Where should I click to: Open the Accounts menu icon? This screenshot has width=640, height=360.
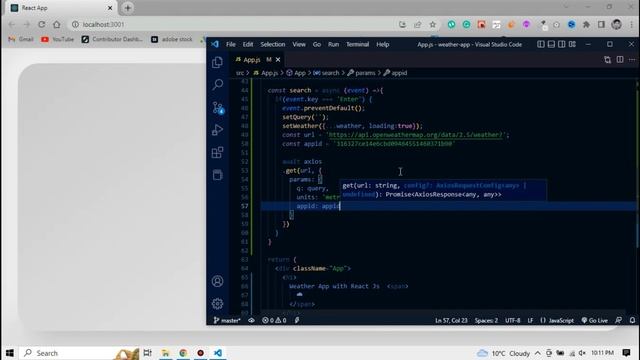click(x=218, y=281)
